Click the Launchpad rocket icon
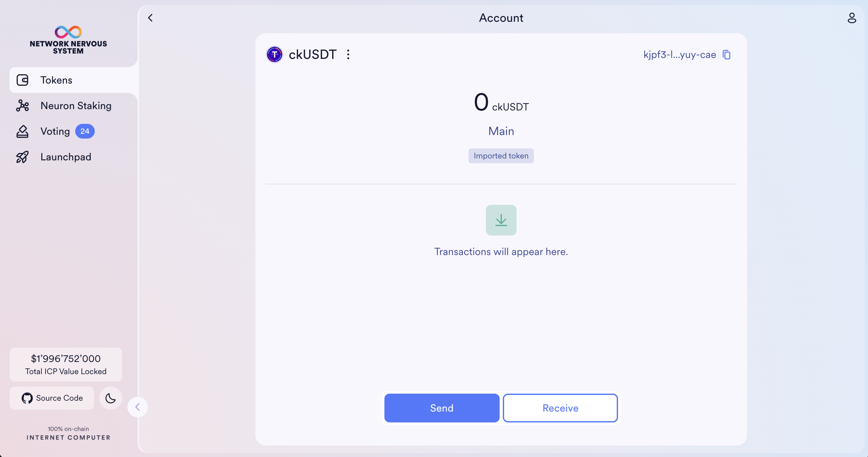The height and width of the screenshot is (457, 868). point(22,157)
